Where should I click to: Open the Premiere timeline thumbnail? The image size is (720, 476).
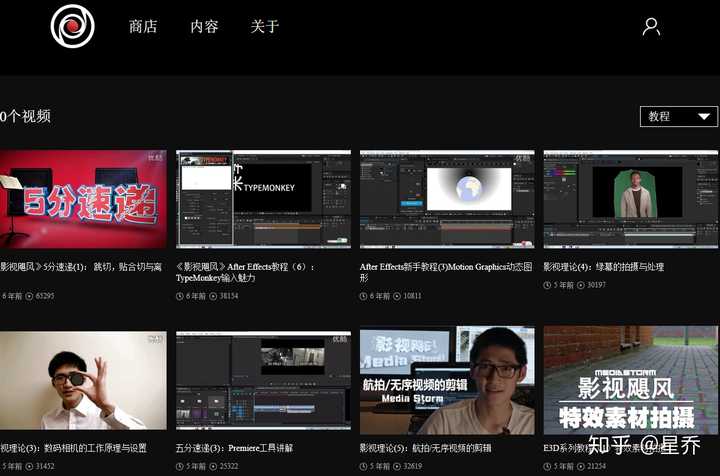click(x=264, y=381)
